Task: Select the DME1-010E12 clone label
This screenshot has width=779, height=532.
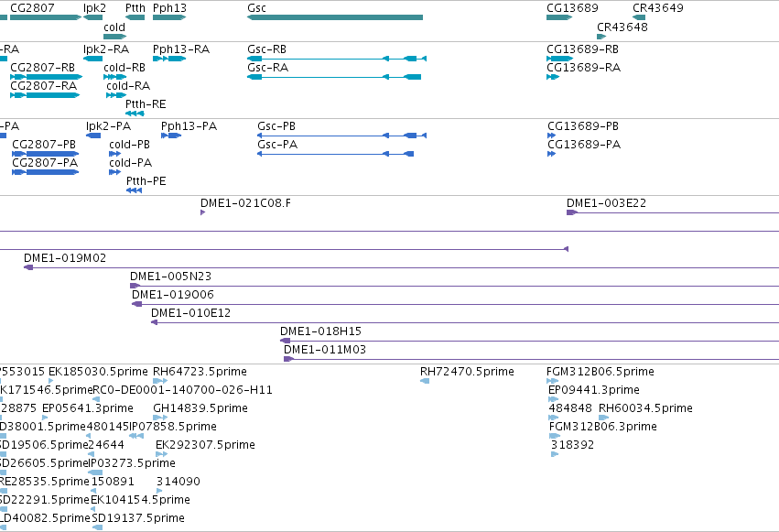Action: 190,313
